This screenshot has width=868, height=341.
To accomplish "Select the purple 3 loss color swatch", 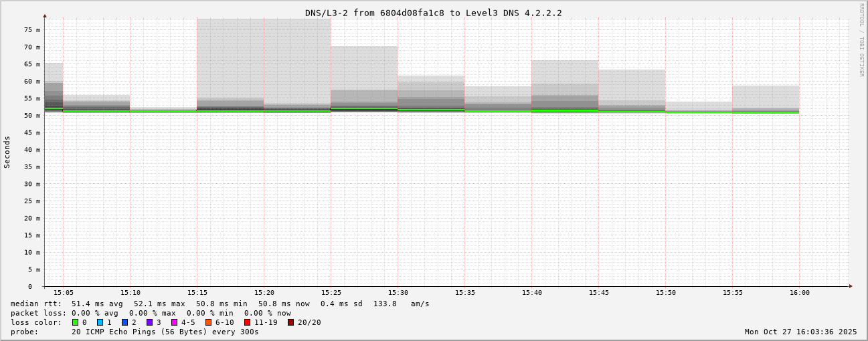I will tap(150, 322).
